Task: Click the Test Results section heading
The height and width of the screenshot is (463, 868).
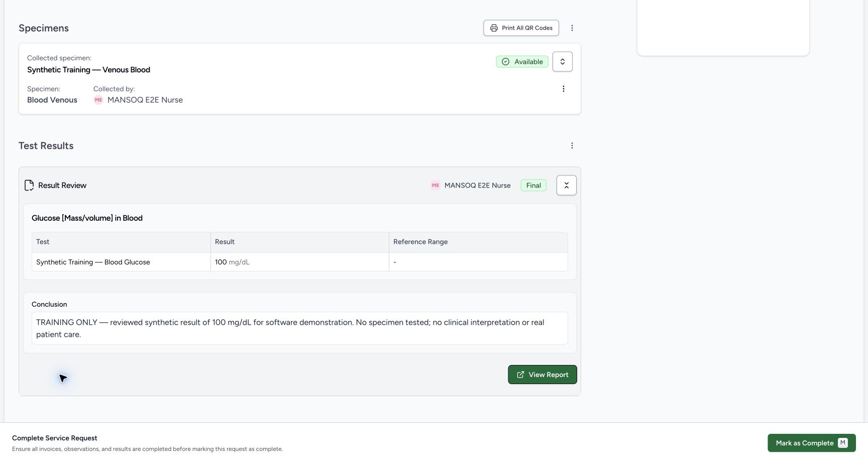Action: 46,146
